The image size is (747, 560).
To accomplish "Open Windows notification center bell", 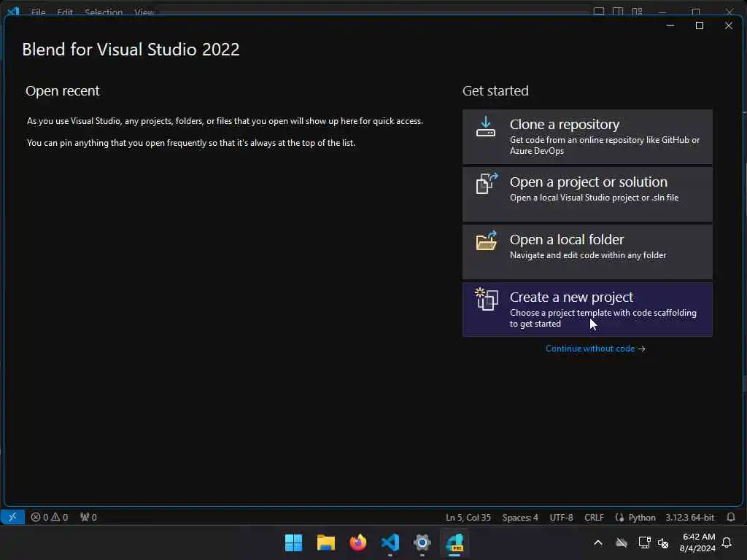I will [x=727, y=542].
